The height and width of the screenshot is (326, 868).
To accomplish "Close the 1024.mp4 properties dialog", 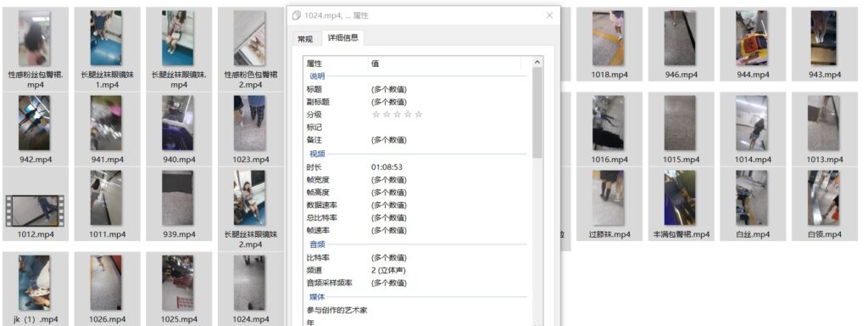I will click(x=549, y=15).
